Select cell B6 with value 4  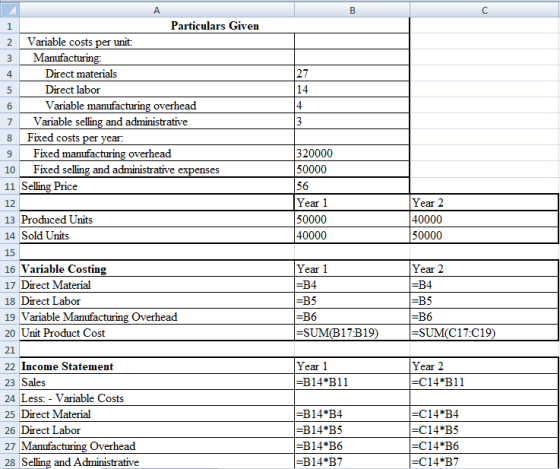click(352, 105)
